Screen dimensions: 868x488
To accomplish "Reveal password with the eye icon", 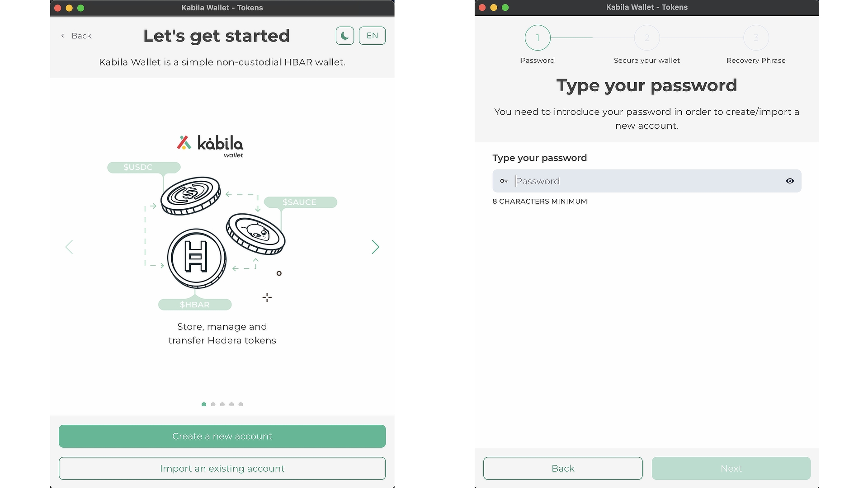I will tap(790, 181).
